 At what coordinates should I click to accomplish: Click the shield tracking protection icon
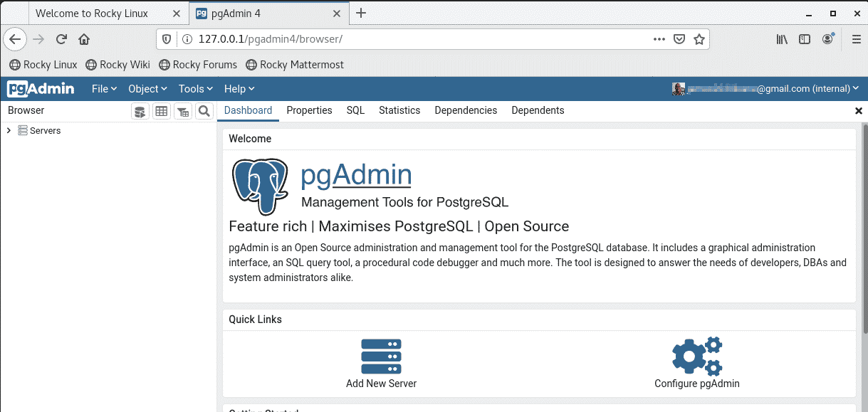pos(167,40)
